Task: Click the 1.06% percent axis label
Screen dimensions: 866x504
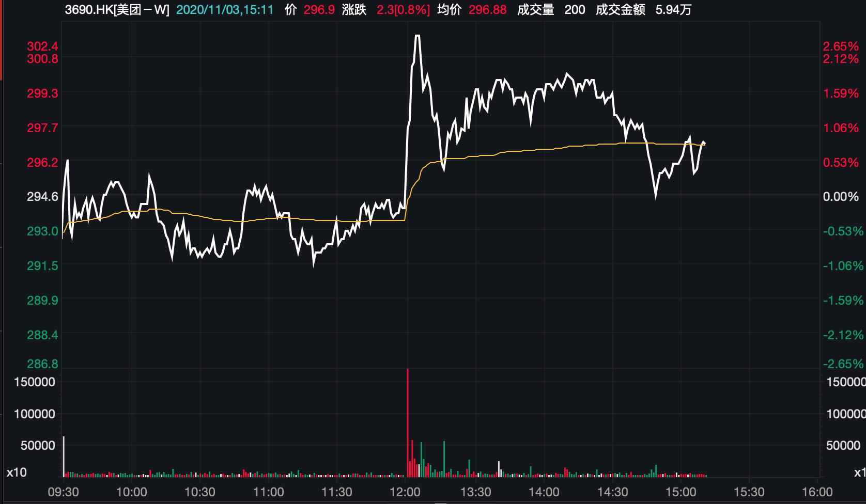Action: pyautogui.click(x=841, y=128)
